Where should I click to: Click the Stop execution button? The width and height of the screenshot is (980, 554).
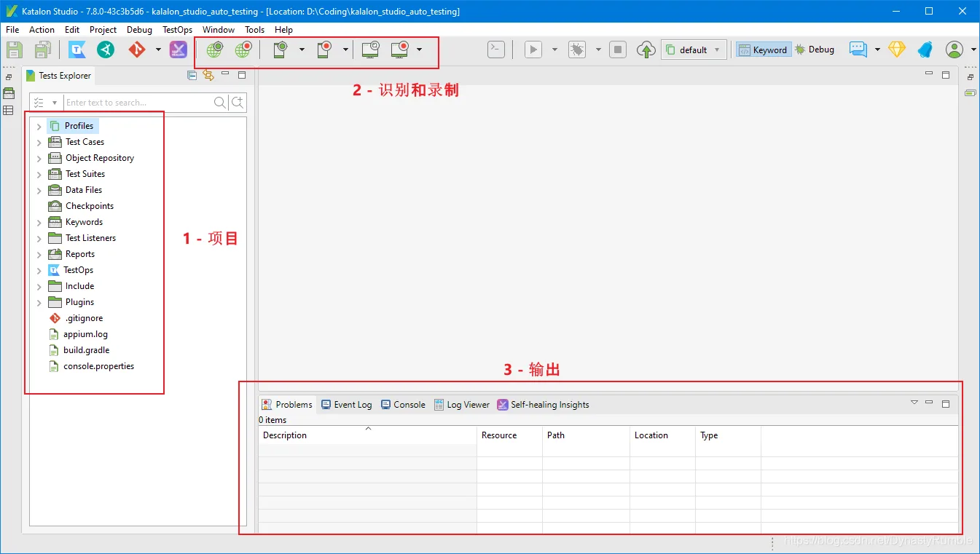(x=618, y=50)
